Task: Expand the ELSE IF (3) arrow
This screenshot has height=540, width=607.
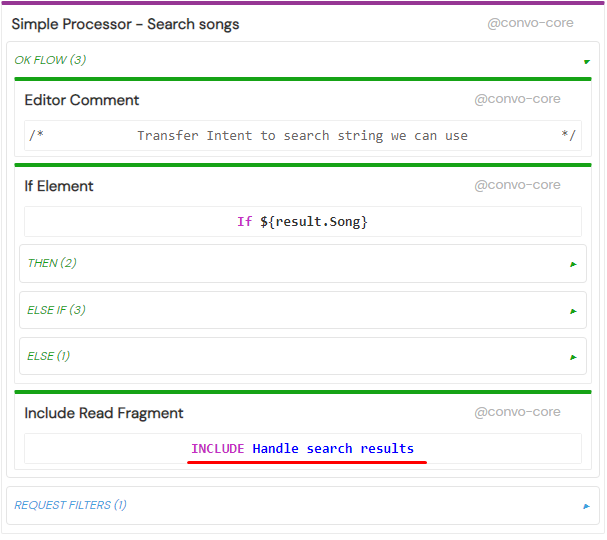Action: (573, 311)
